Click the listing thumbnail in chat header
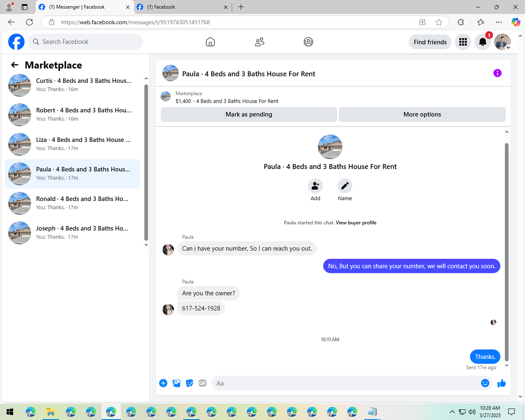The width and height of the screenshot is (525, 420). tap(171, 73)
